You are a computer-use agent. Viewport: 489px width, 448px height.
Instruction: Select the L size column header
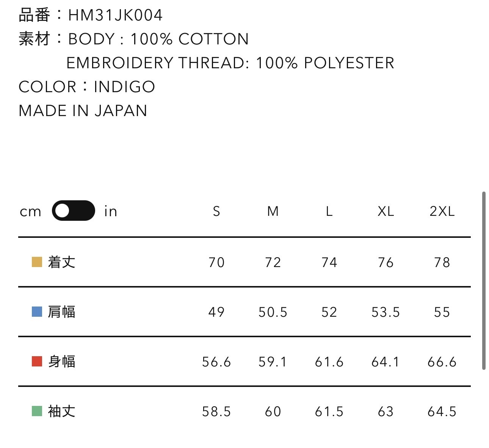(x=329, y=211)
